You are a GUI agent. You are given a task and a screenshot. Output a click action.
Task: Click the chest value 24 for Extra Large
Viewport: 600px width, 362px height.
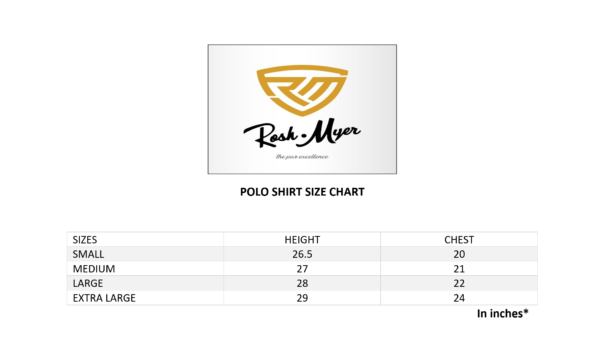[x=459, y=298]
